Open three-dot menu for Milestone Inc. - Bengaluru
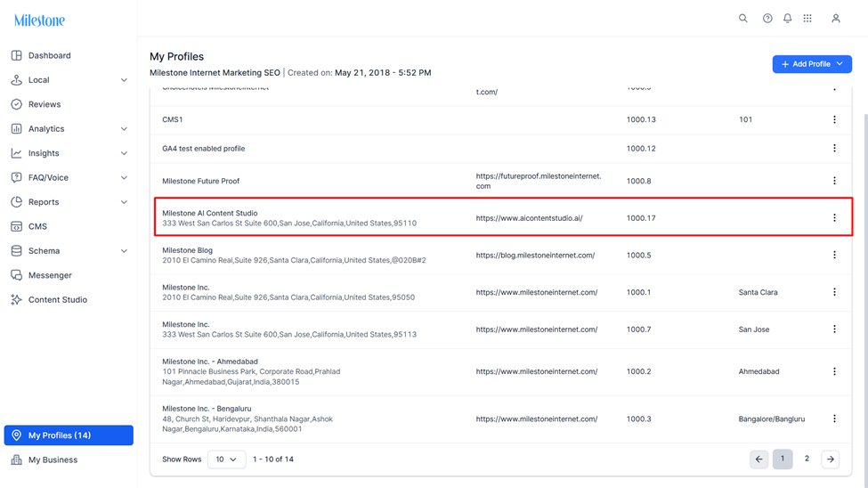Viewport: 868px width, 488px height. click(834, 419)
